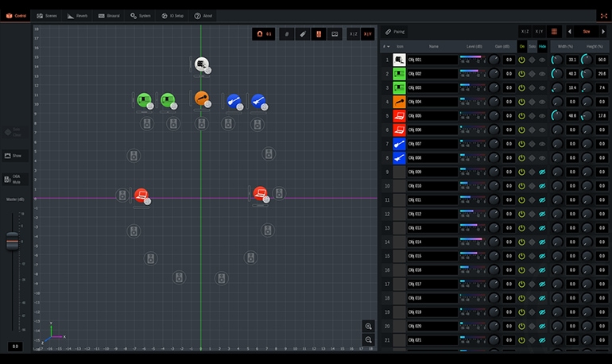This screenshot has height=364, width=612.
Task: Switch the object panel to list view
Action: [x=554, y=32]
